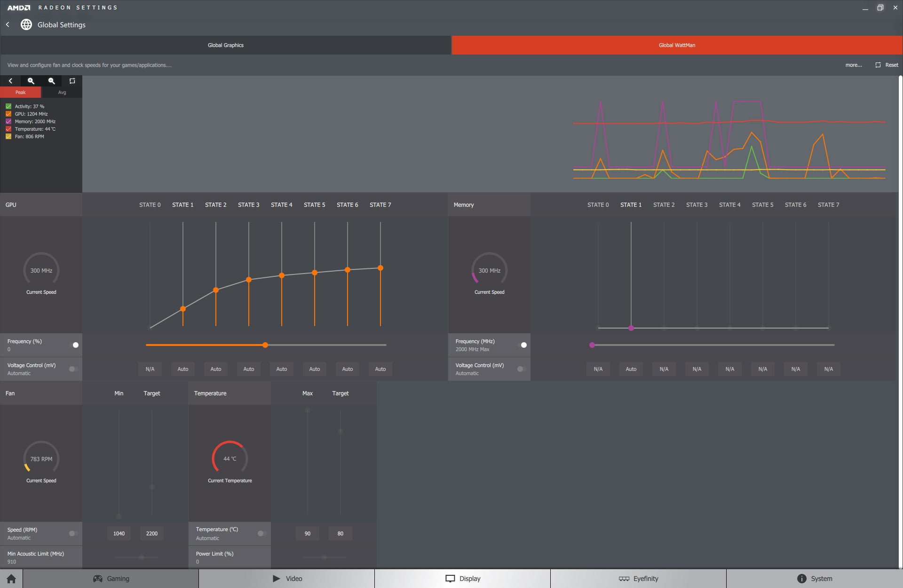Screen dimensions: 903x588
Task: Collapse the graph legend with the left arrow
Action: click(x=10, y=81)
